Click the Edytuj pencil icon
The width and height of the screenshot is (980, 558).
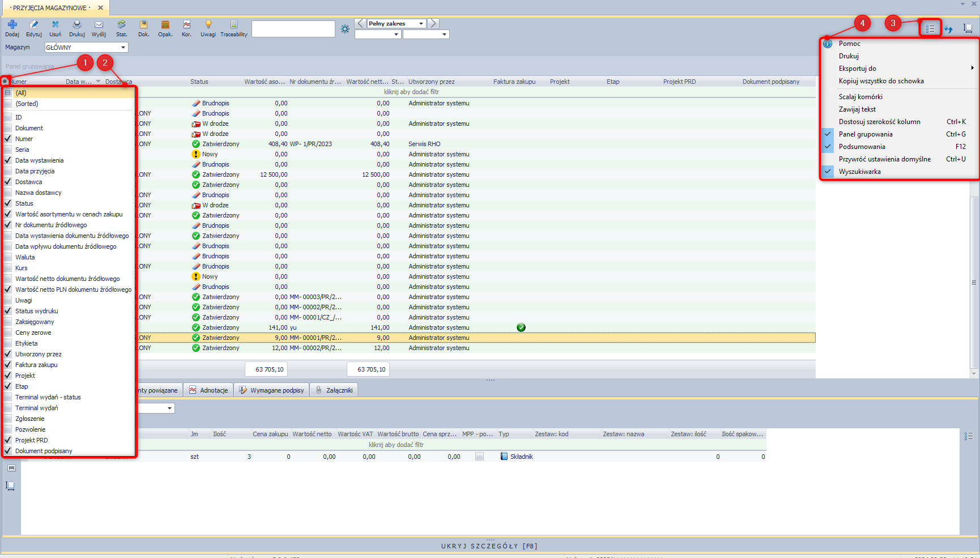click(34, 25)
